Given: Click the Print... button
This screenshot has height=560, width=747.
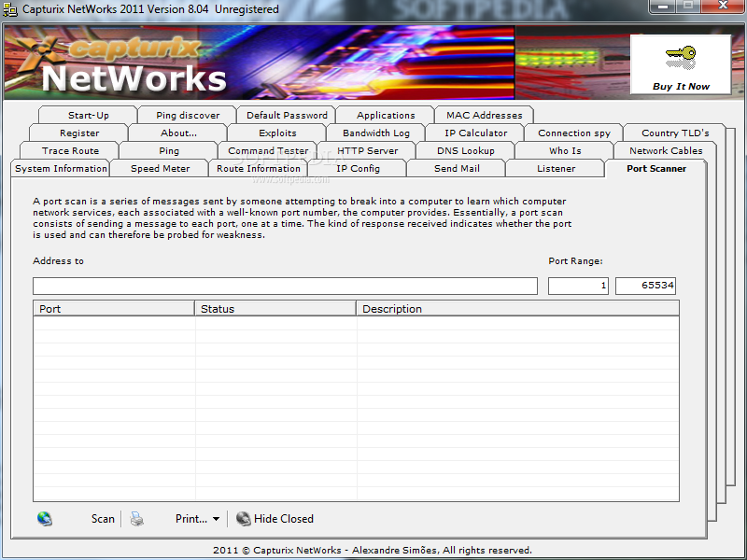Looking at the screenshot, I should tap(191, 519).
